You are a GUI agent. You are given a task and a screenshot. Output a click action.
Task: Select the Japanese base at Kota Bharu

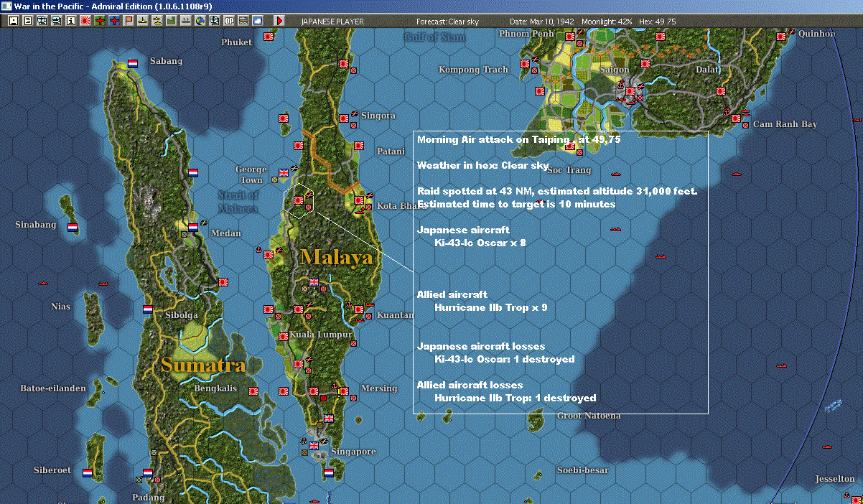click(x=359, y=200)
